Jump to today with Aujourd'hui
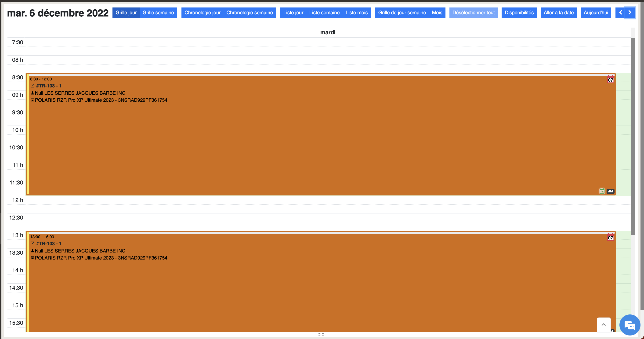The height and width of the screenshot is (339, 644). click(x=596, y=13)
